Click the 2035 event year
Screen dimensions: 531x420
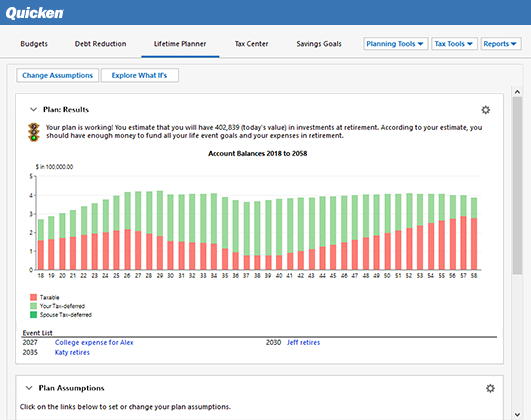tap(30, 352)
